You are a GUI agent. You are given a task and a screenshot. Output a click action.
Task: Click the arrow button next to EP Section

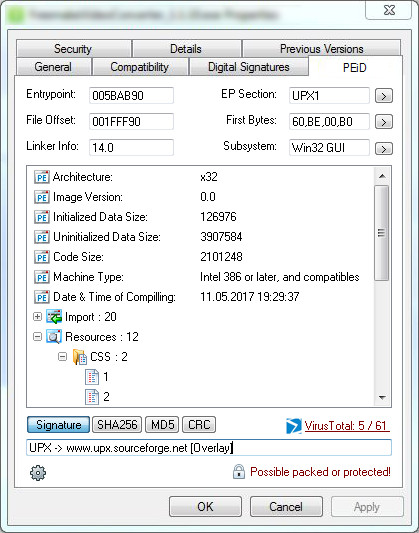tap(384, 96)
